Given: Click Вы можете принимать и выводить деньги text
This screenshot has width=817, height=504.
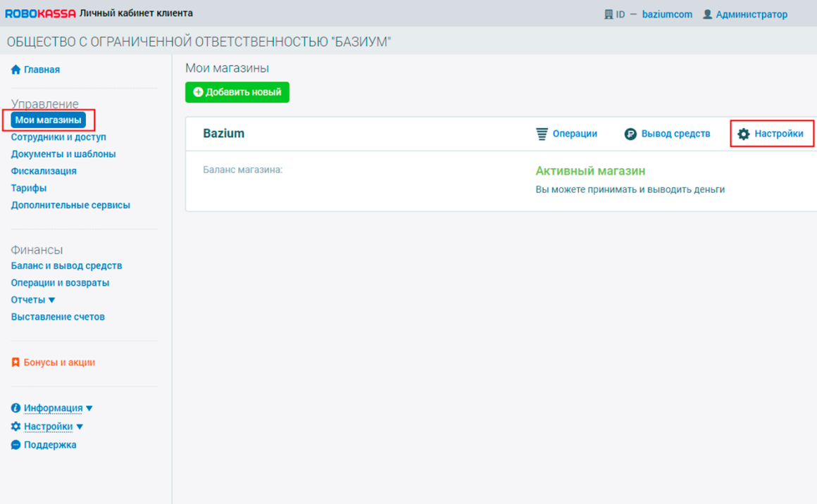Looking at the screenshot, I should (630, 189).
